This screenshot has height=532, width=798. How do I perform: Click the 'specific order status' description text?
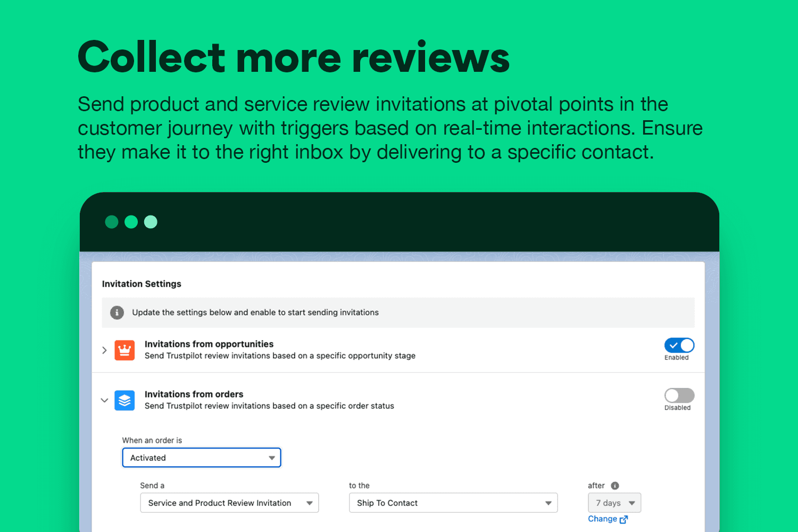click(269, 406)
